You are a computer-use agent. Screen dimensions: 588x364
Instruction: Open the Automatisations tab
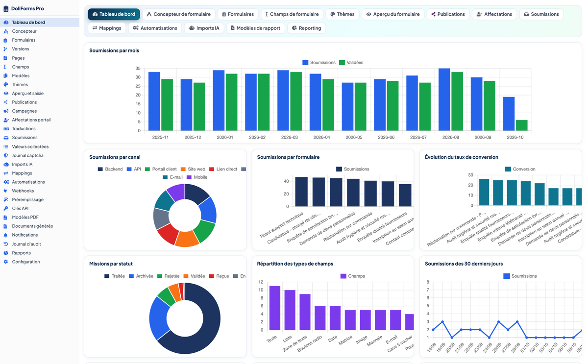tap(155, 28)
